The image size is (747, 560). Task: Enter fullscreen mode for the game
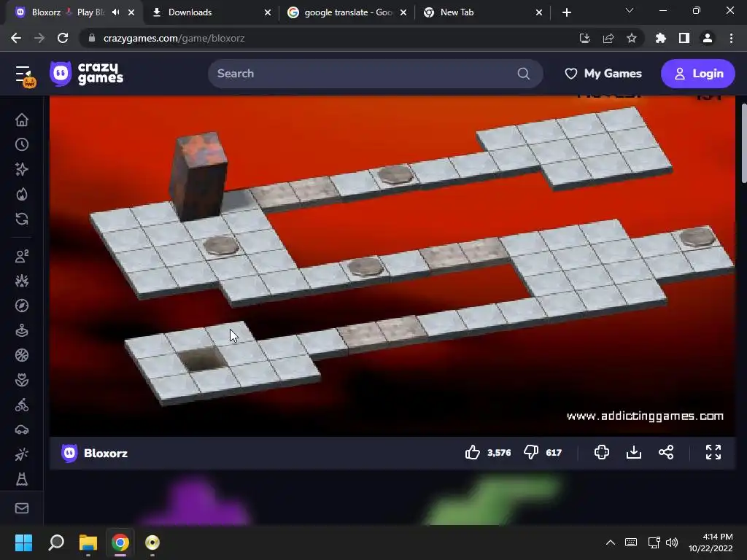[x=713, y=452]
